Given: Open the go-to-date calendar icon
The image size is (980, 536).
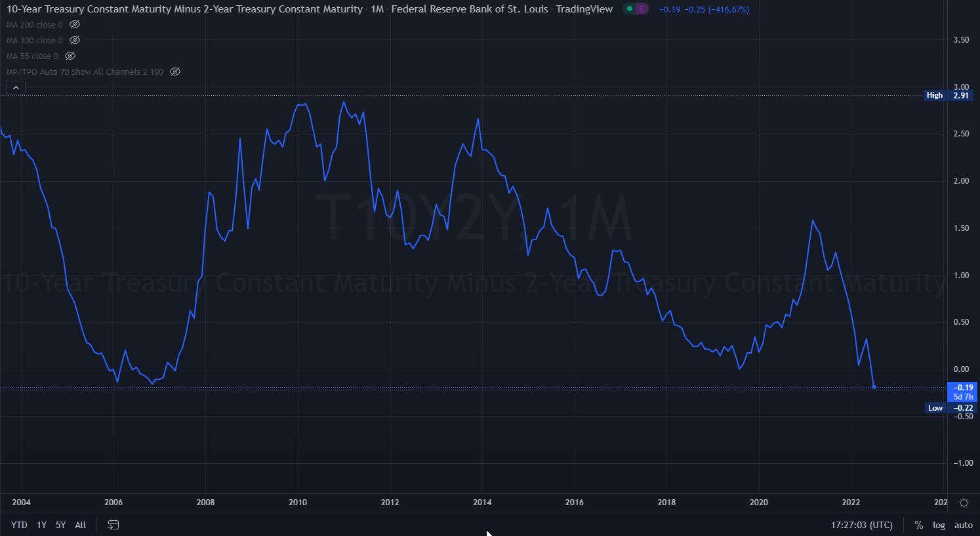Looking at the screenshot, I should [113, 525].
